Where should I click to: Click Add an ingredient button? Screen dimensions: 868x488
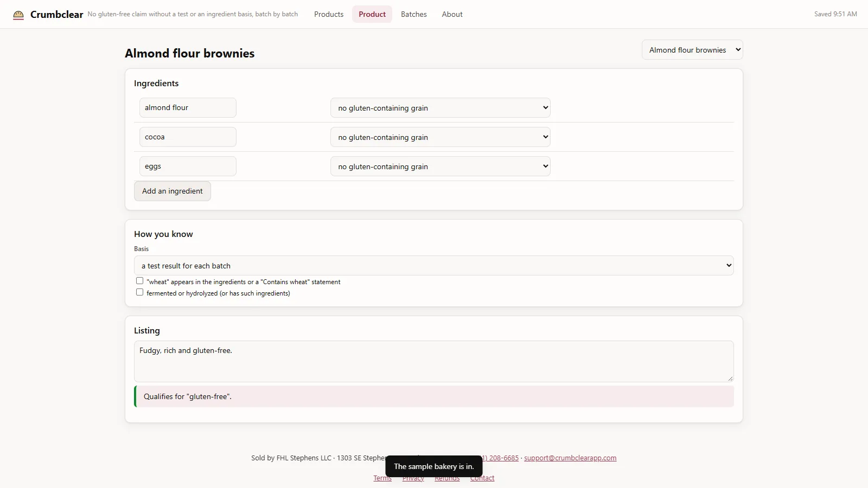click(173, 191)
